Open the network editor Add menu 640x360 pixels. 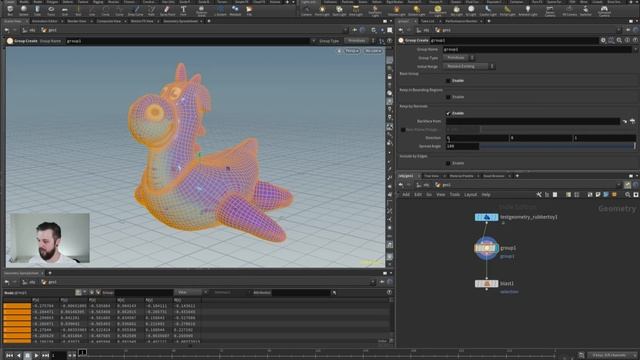pos(406,195)
